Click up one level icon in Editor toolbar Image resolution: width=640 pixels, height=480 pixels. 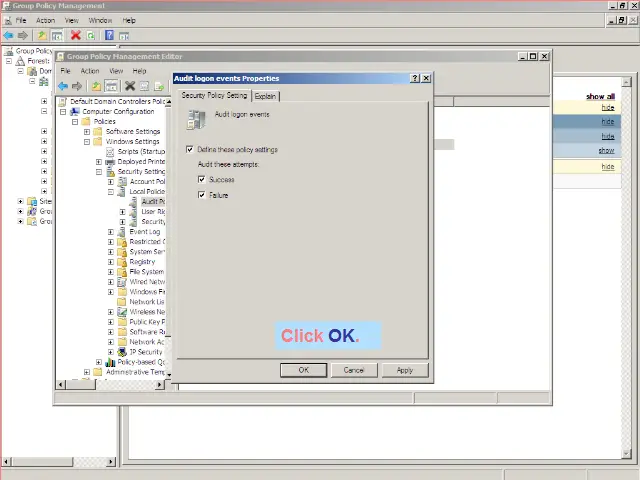click(x=96, y=86)
